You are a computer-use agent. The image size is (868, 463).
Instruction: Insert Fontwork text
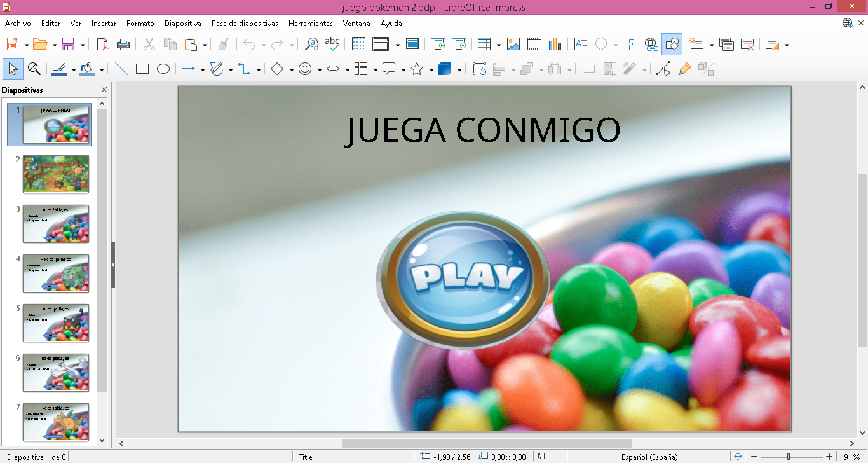click(x=630, y=45)
